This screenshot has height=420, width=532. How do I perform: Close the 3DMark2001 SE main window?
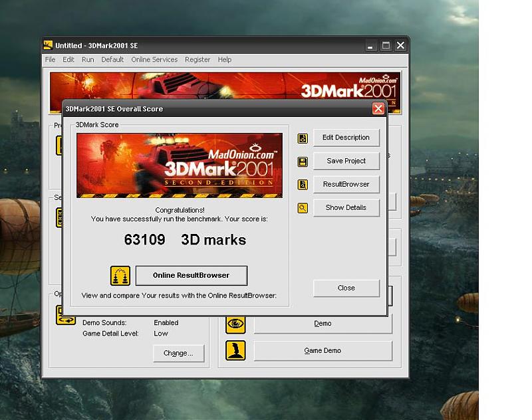(401, 45)
